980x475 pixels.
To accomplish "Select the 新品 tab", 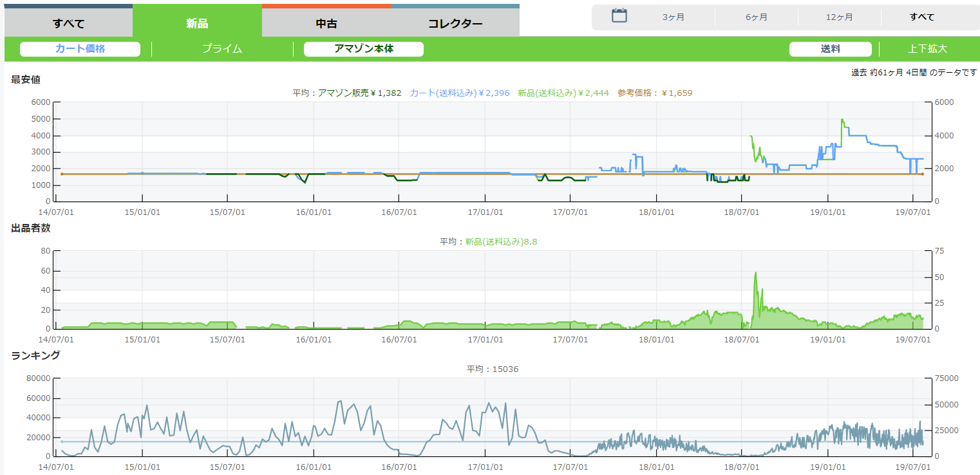I will coord(197,24).
